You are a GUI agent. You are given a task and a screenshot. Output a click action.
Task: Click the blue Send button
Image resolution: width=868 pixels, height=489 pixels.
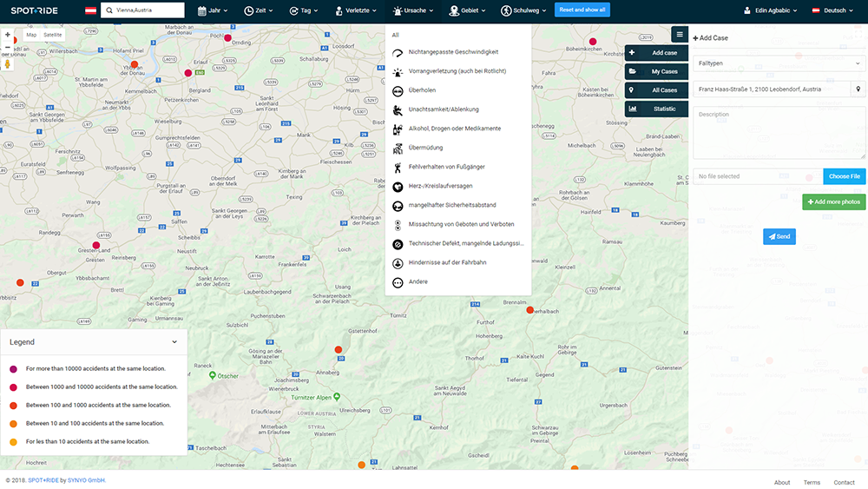779,236
